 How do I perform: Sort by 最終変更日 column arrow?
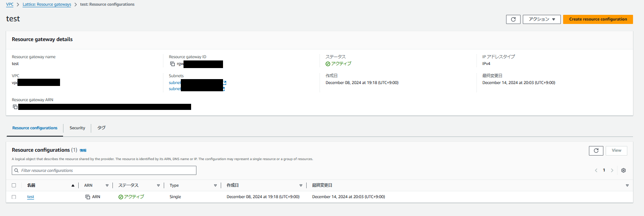coord(627,186)
